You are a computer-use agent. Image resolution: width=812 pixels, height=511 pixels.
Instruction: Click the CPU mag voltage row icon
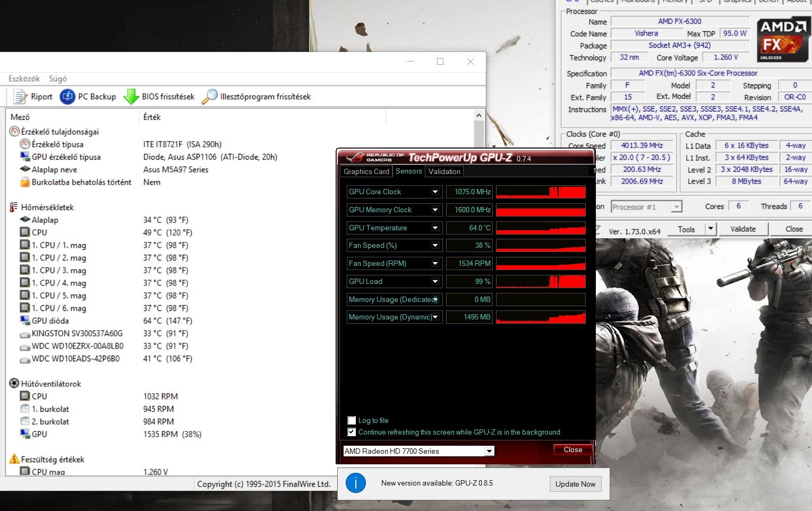click(x=25, y=471)
